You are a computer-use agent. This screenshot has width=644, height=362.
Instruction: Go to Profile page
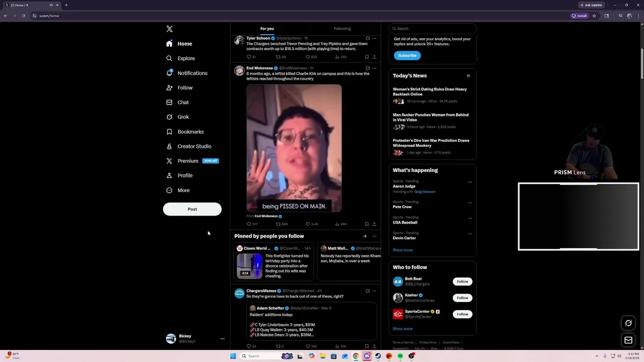[179, 175]
